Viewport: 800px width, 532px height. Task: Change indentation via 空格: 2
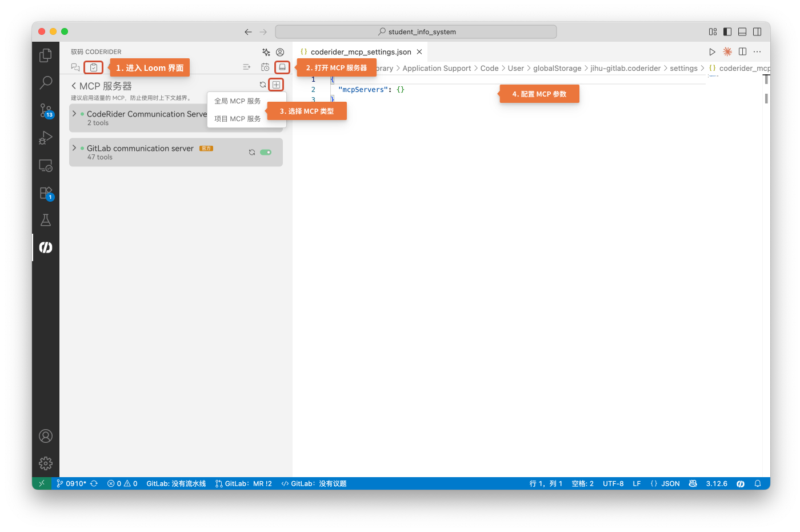[x=583, y=483]
